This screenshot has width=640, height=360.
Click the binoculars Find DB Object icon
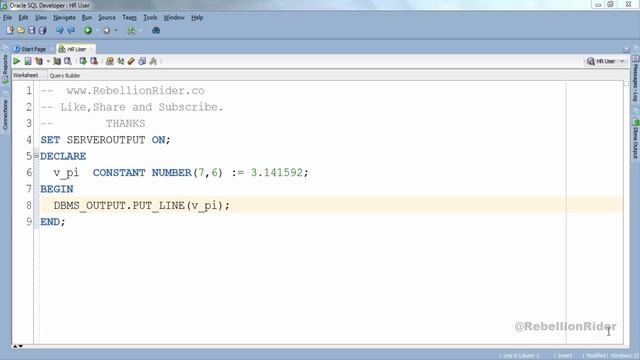coord(156,30)
